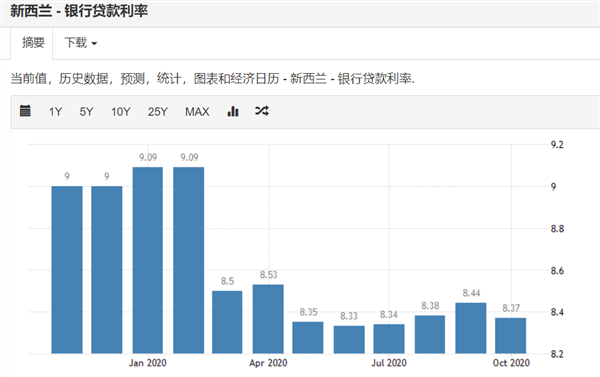The height and width of the screenshot is (377, 600).
Task: Click the 8.44 value bar
Action: tap(471, 328)
